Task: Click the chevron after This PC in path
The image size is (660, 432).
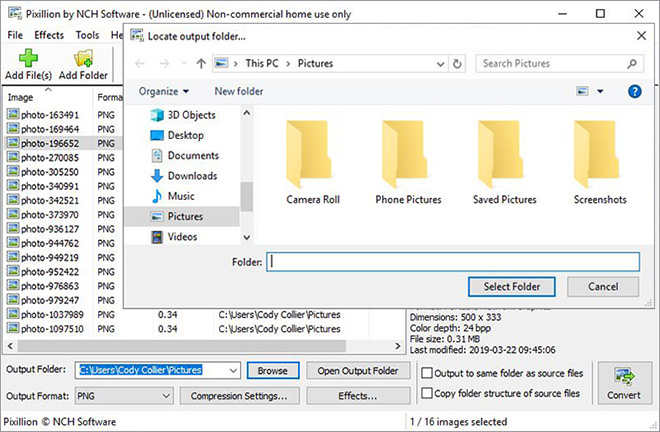Action: [x=288, y=64]
